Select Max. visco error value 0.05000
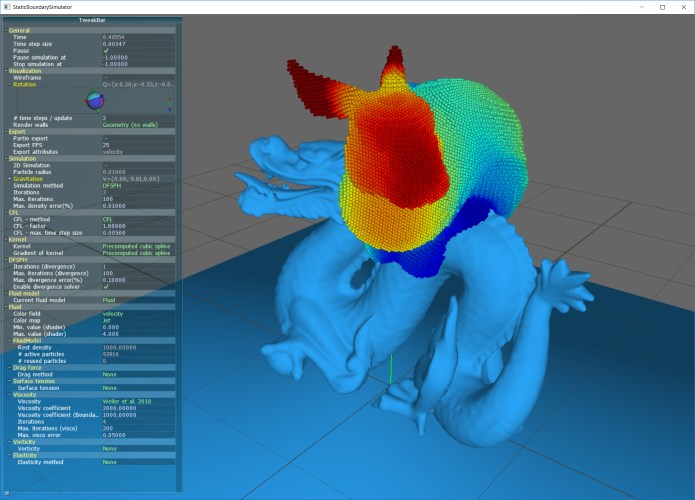This screenshot has height=500, width=695. (139, 435)
